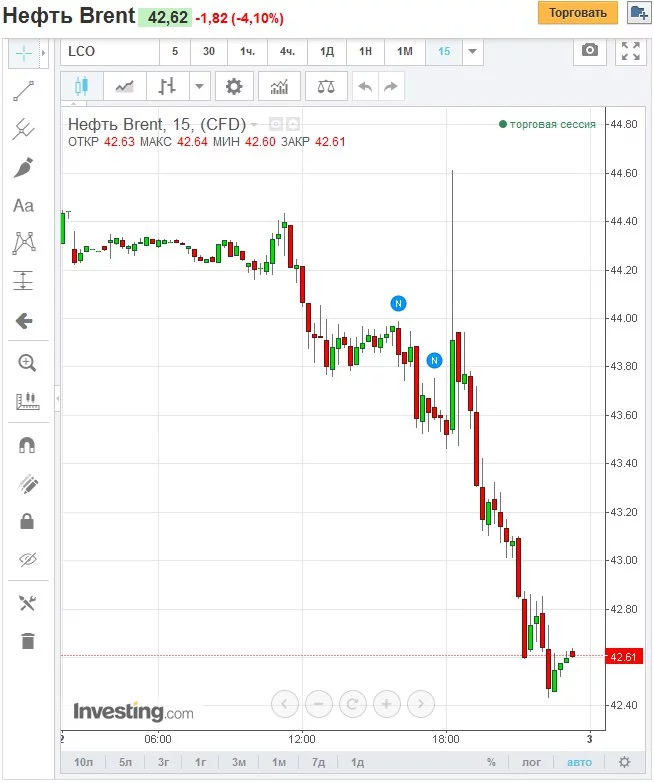Select the pitchfork drawing tool
This screenshot has width=654, height=783.
[23, 129]
